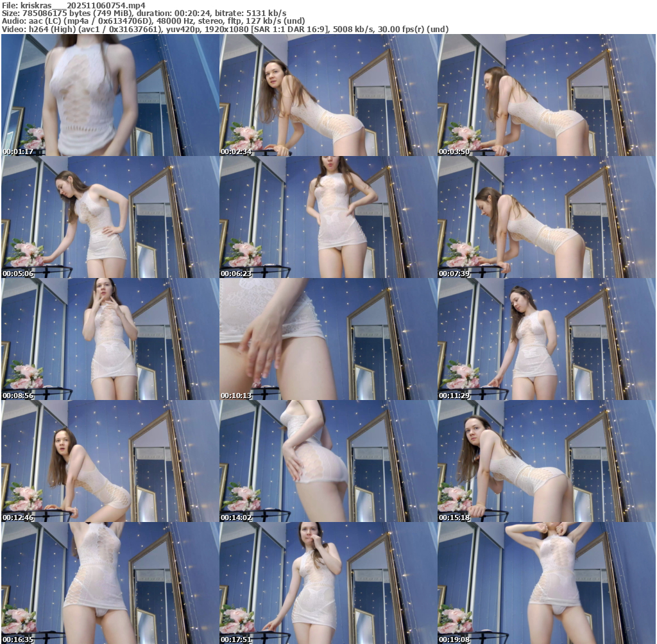This screenshot has height=644, width=657.
Task: Open the thumbnail labeled 00:16:35
Action: (110, 583)
